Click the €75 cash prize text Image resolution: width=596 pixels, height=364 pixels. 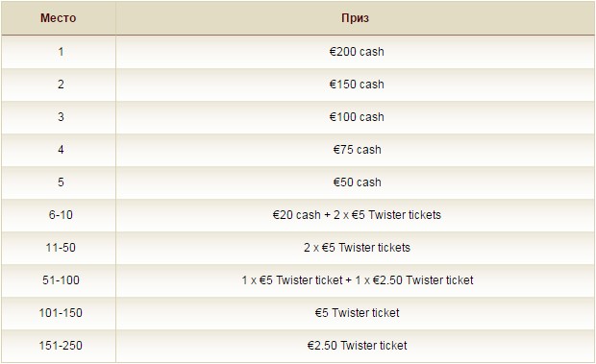(x=357, y=150)
